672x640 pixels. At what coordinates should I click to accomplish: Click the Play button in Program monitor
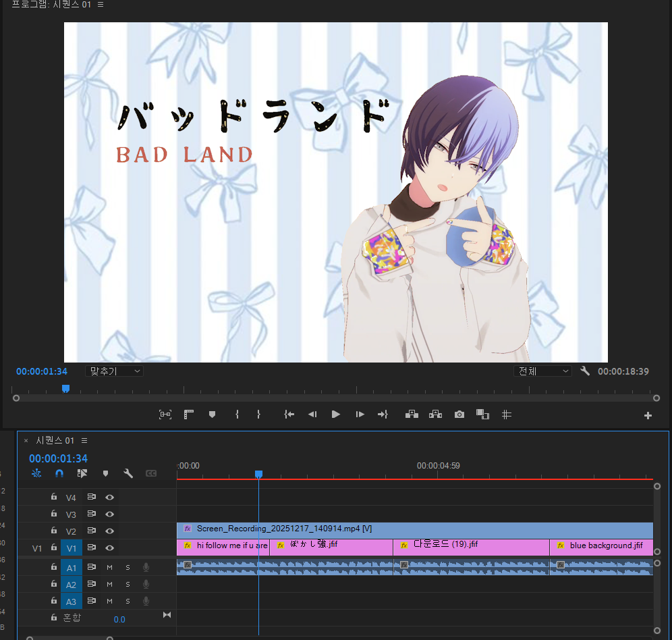(335, 415)
